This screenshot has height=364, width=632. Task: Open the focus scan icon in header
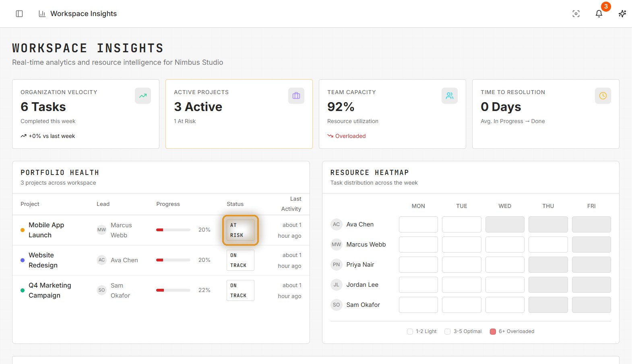576,14
